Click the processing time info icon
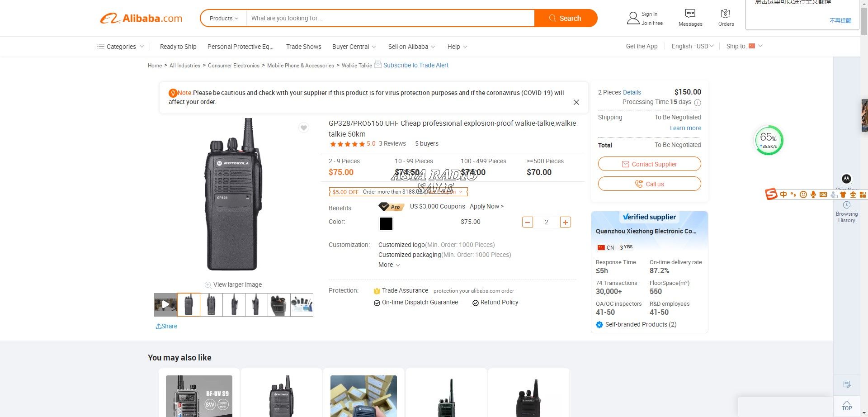Viewport: 868px width, 417px height. click(698, 103)
